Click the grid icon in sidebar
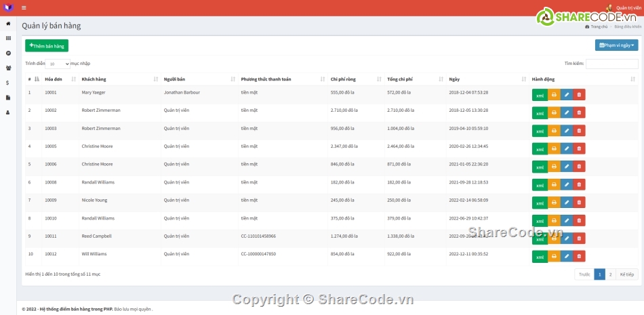The image size is (644, 315). (8, 38)
